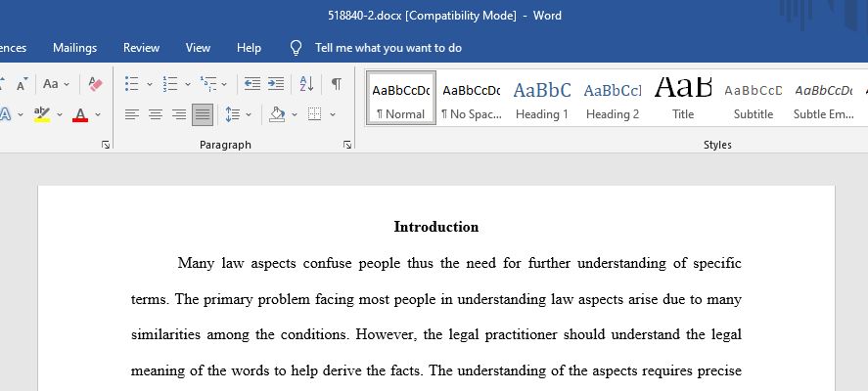Open the Highlight Color dropdown arrow
Viewport: 868px width, 391px height.
click(60, 115)
